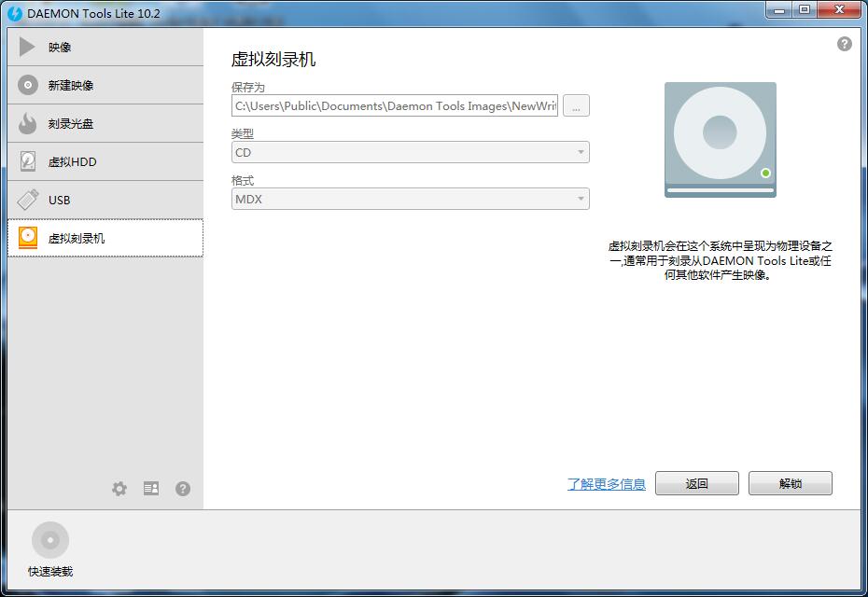Click the 类型 field label

point(243,134)
